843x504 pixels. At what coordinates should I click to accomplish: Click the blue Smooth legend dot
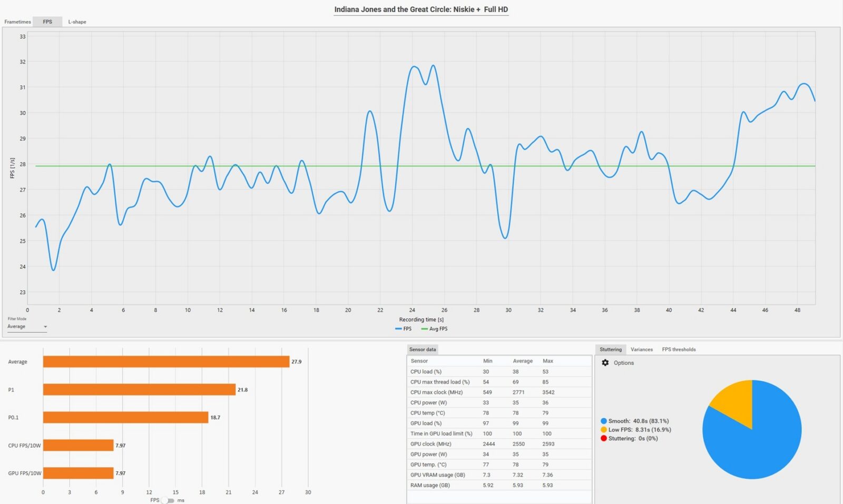604,421
